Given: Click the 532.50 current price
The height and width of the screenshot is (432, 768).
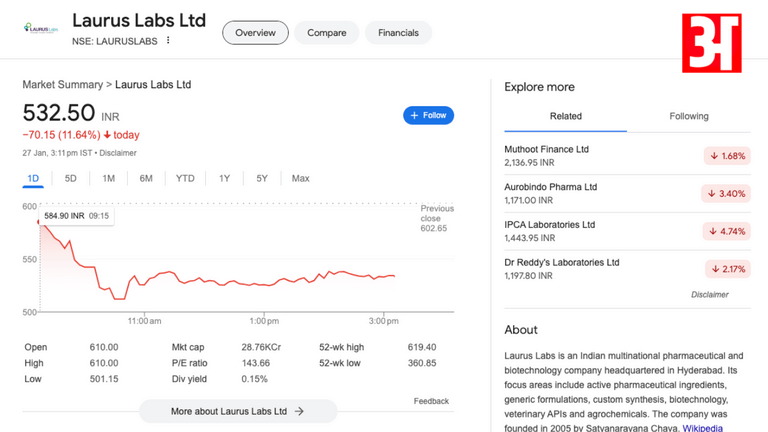Looking at the screenshot, I should click(x=59, y=113).
